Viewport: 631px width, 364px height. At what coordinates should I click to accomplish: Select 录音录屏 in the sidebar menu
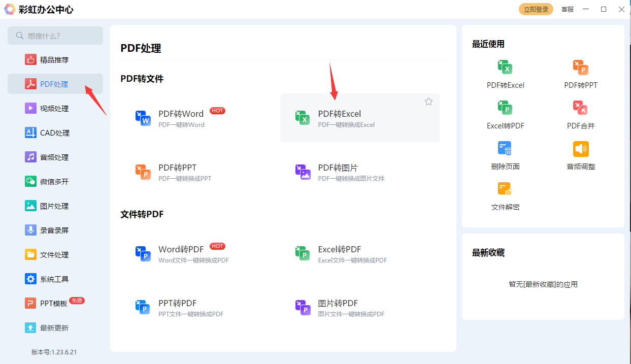click(x=55, y=230)
